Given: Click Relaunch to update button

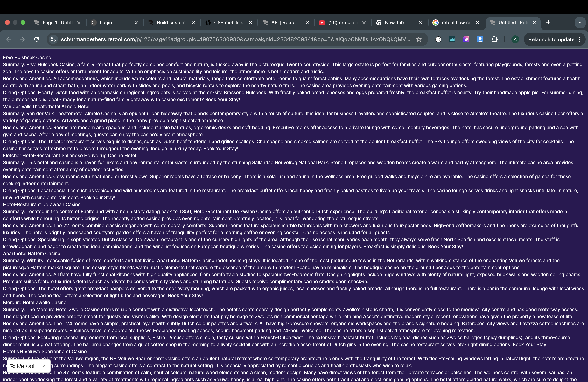Looking at the screenshot, I should tap(551, 39).
